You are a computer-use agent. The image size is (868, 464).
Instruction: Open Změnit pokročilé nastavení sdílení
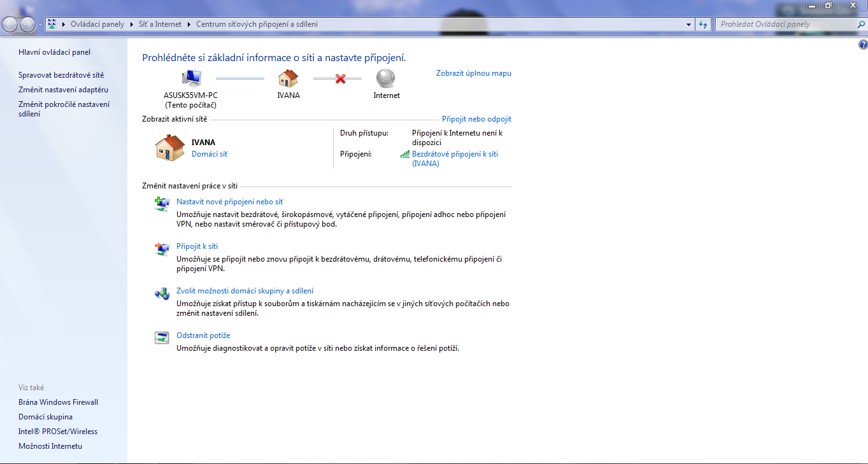click(x=64, y=109)
